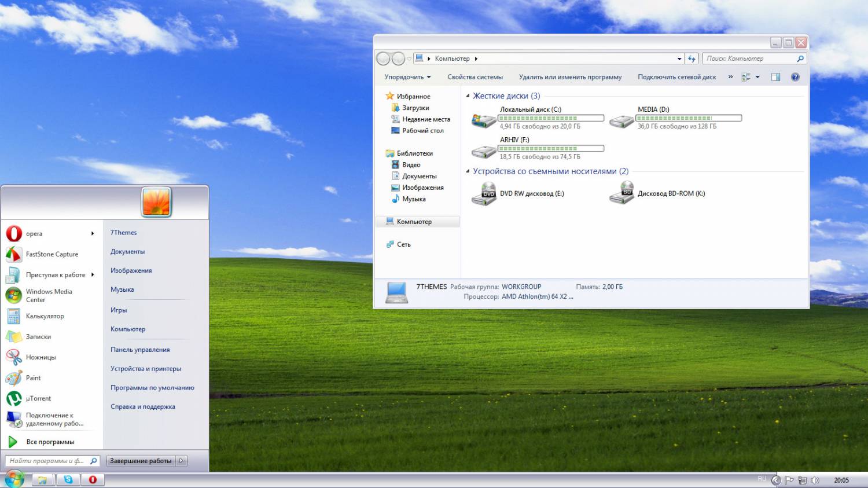Click the Back arrow in Explorer
This screenshot has width=868, height=488.
(382, 58)
